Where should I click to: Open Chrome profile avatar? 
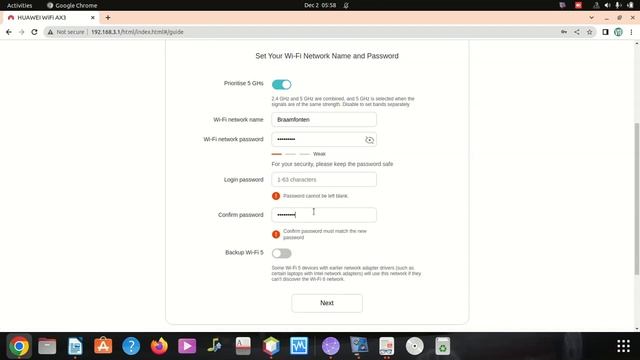[618, 32]
